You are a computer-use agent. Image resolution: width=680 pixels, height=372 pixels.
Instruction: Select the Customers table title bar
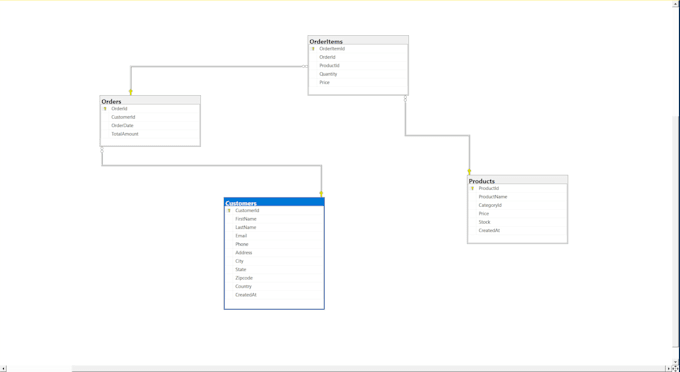(x=274, y=202)
